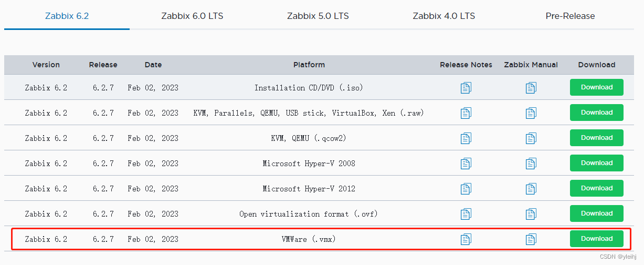Download the Installation CD/DVD (.iso) image
Screen dimensions: 644x265
pos(596,87)
